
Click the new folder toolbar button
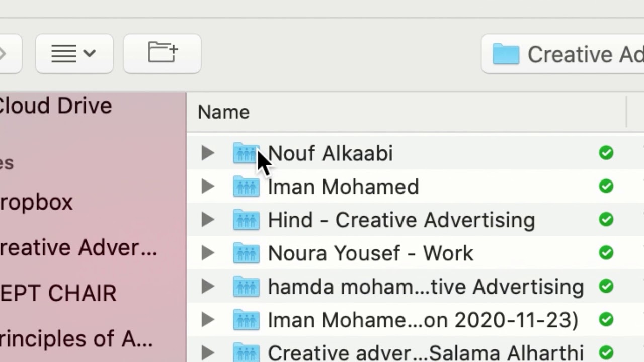coord(162,53)
